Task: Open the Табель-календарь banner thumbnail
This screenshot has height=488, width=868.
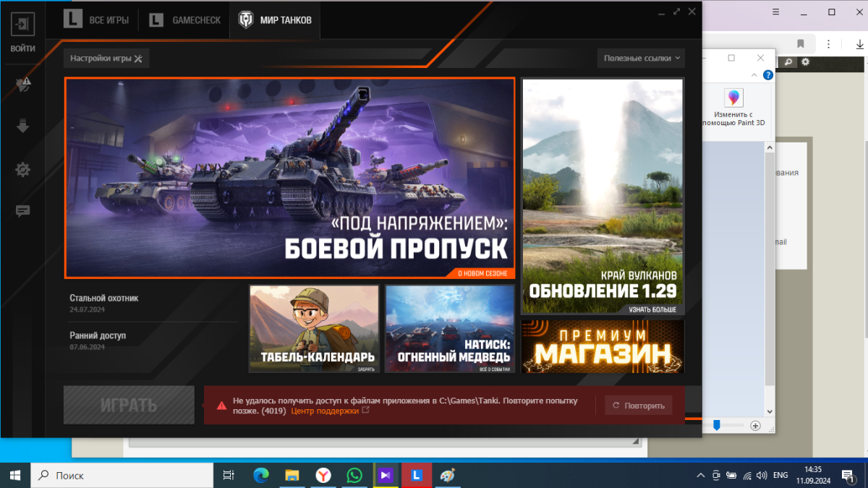Action: tap(314, 329)
